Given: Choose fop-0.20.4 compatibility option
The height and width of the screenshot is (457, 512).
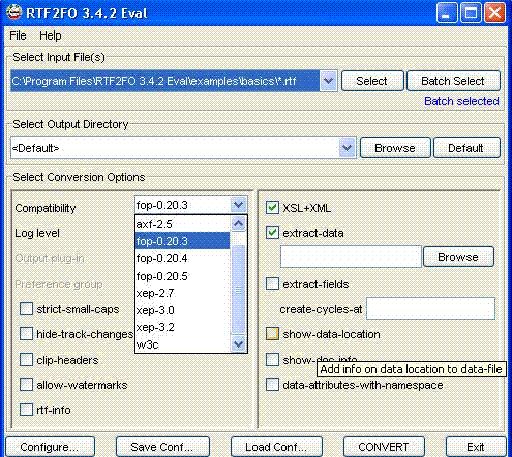Looking at the screenshot, I should tap(183, 258).
